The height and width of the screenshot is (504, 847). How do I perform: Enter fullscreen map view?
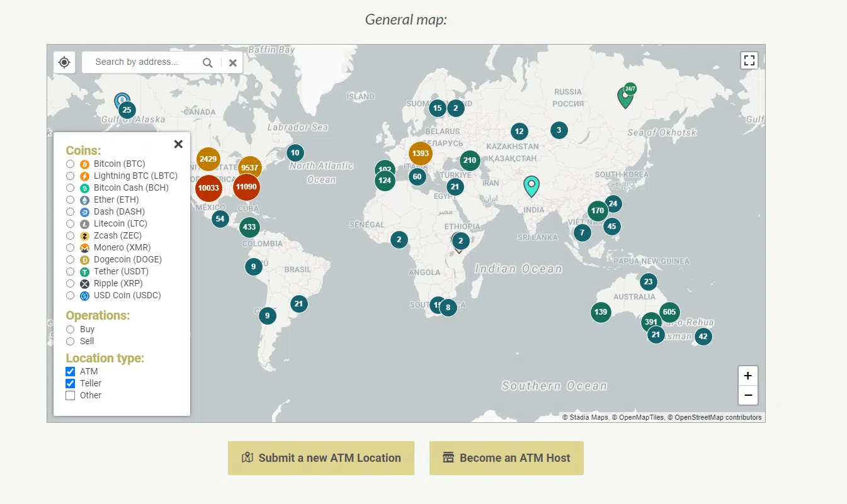749,60
